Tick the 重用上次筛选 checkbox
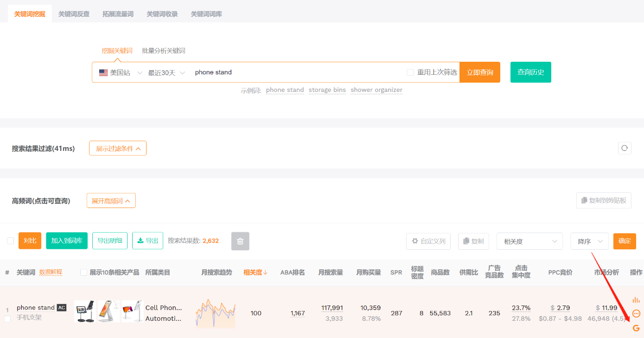644x338 pixels. tap(410, 72)
